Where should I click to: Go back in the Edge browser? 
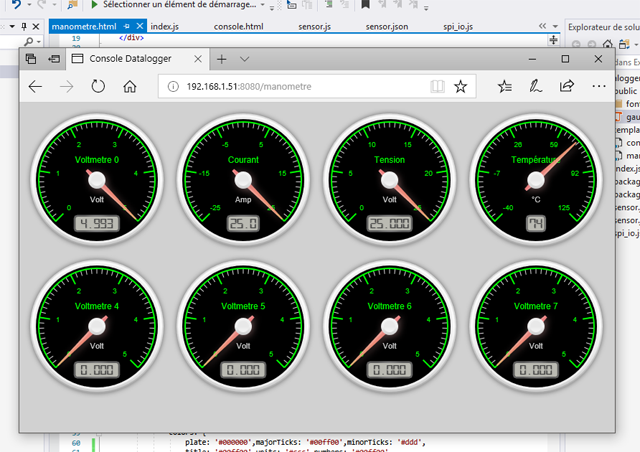(36, 87)
